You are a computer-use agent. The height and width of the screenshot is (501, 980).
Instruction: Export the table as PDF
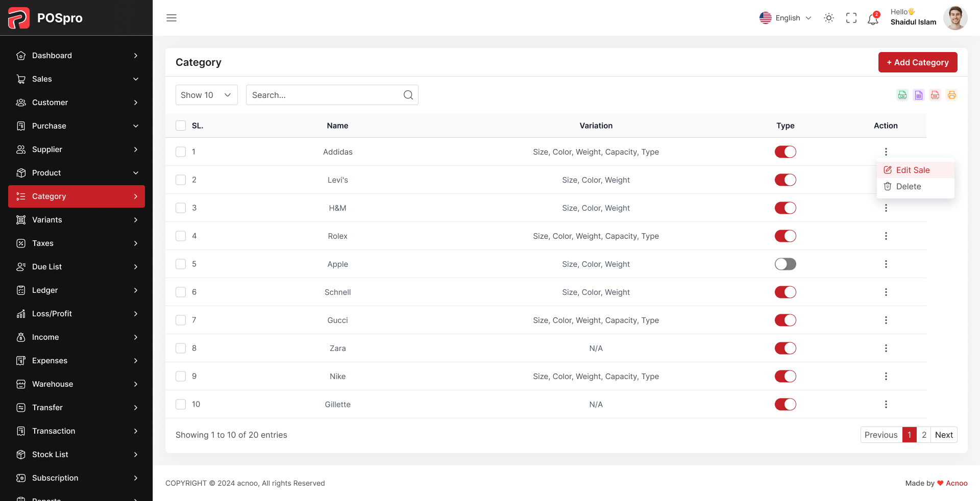pyautogui.click(x=935, y=95)
